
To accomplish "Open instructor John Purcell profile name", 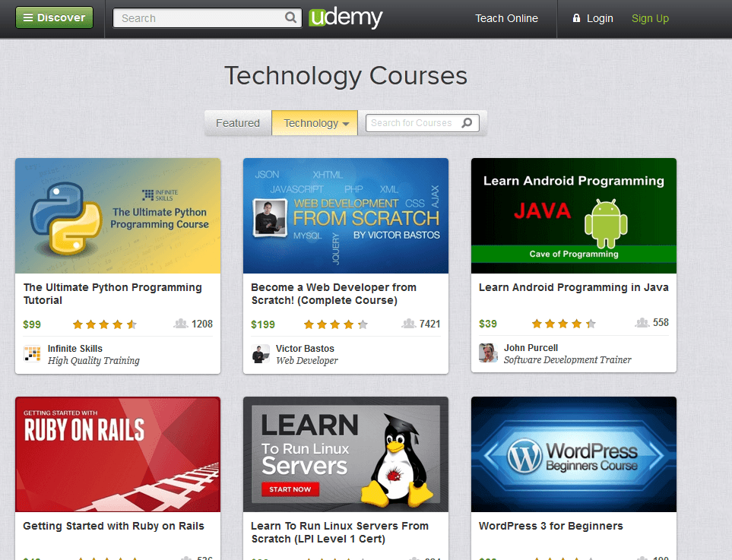I will [531, 348].
